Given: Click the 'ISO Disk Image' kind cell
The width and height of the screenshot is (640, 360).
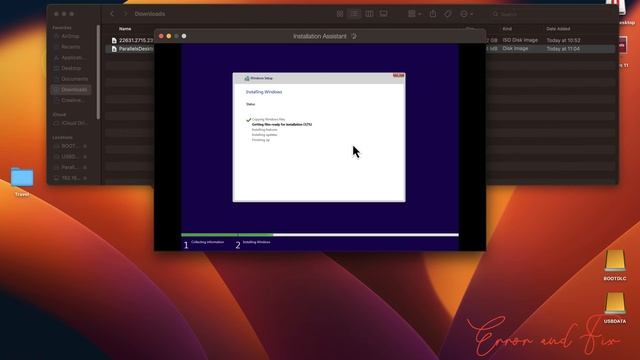Looking at the screenshot, I should pyautogui.click(x=520, y=40).
